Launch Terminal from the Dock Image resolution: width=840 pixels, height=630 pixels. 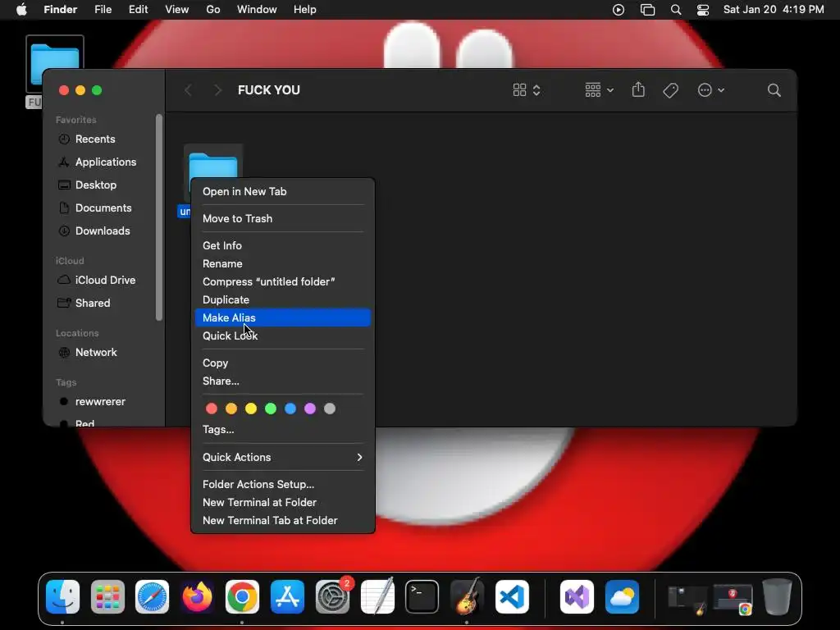click(x=422, y=597)
